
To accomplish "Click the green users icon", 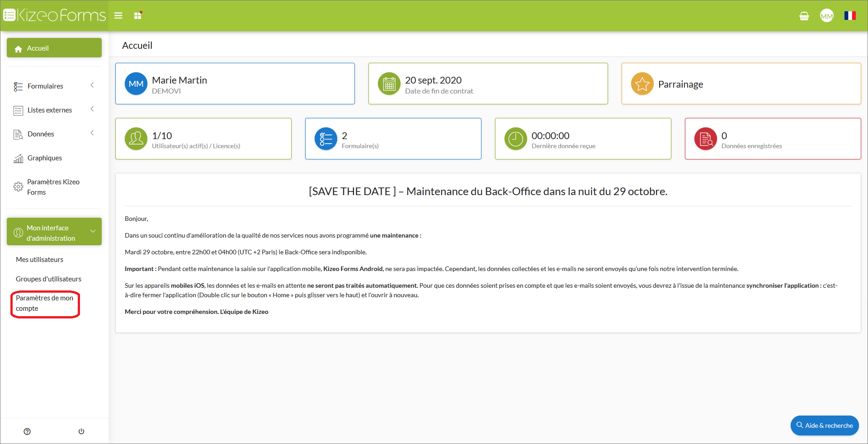I will [x=136, y=139].
